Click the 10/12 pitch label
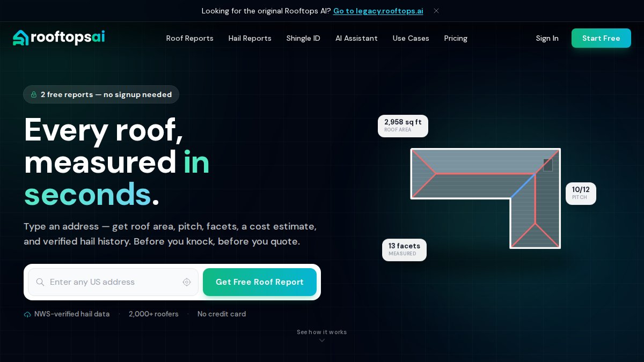The image size is (644, 362). coord(581,194)
